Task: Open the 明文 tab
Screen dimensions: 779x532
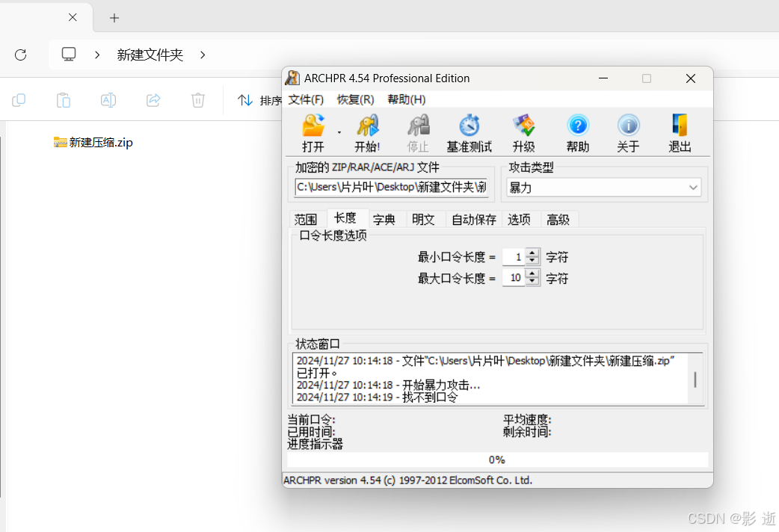Action: pos(423,220)
